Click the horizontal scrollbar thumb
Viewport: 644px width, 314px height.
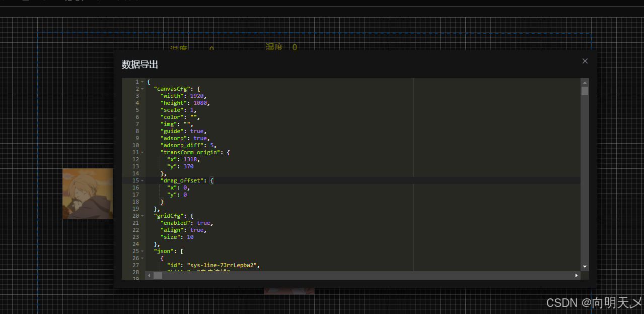point(158,275)
